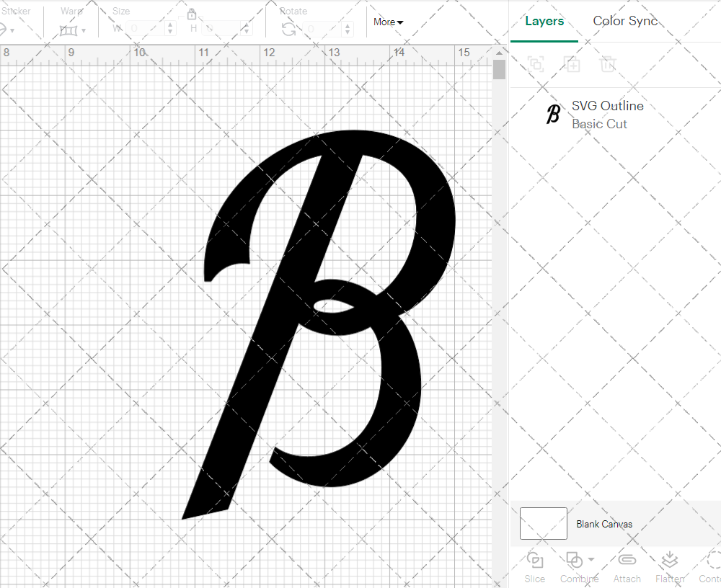Click the canvas vertical scrollbar up arrow
Viewport: 721px width, 588px height.
[x=499, y=53]
